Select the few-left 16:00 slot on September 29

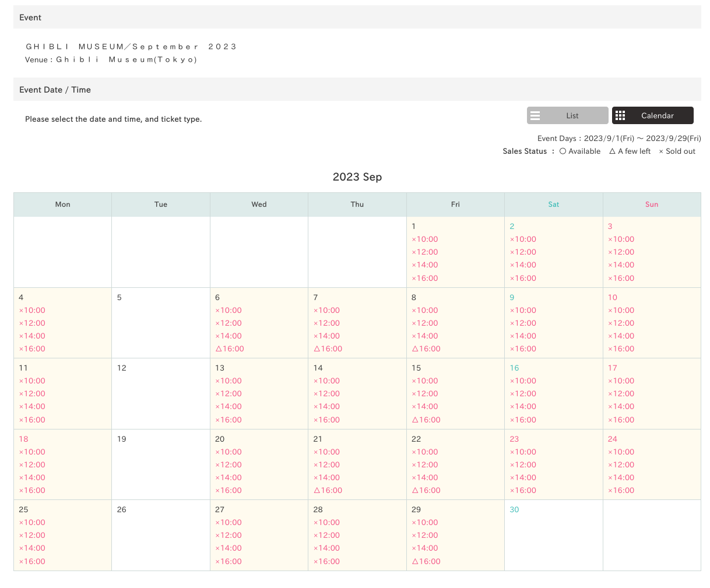point(426,561)
